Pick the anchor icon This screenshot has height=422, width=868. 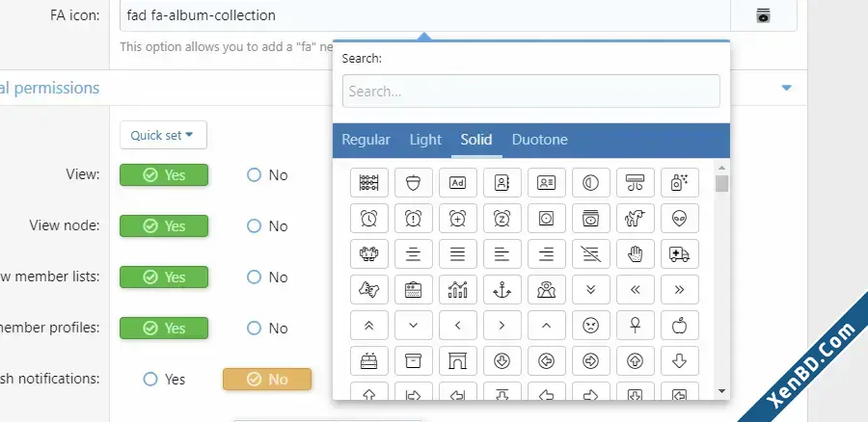(x=502, y=290)
